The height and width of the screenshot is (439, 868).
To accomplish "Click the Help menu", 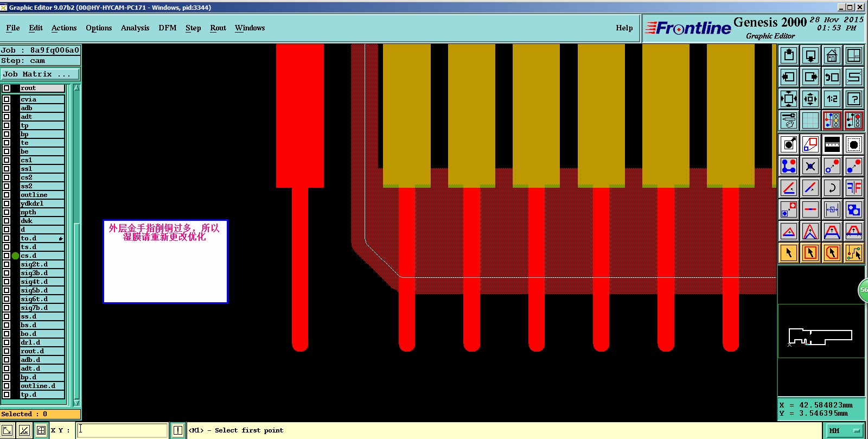I will coord(624,28).
